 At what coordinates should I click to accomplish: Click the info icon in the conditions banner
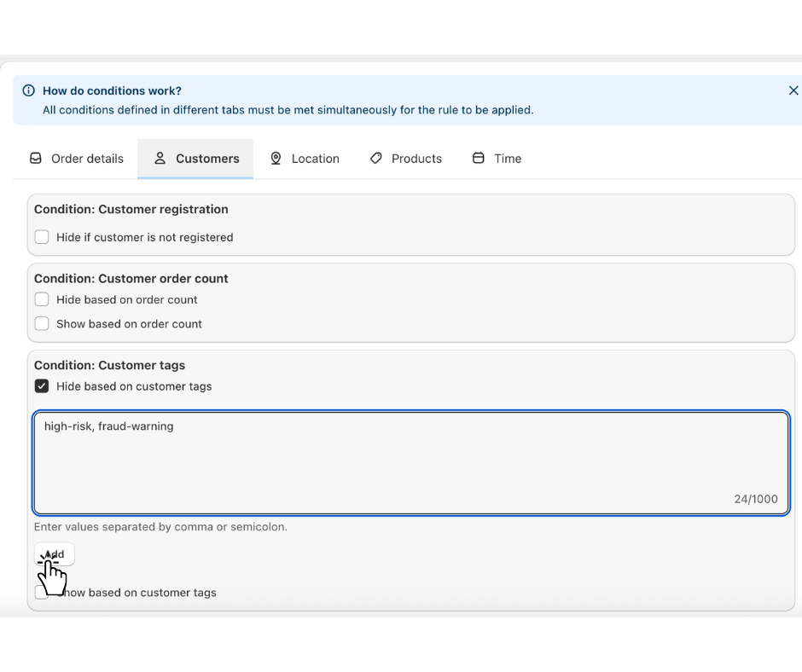29,90
